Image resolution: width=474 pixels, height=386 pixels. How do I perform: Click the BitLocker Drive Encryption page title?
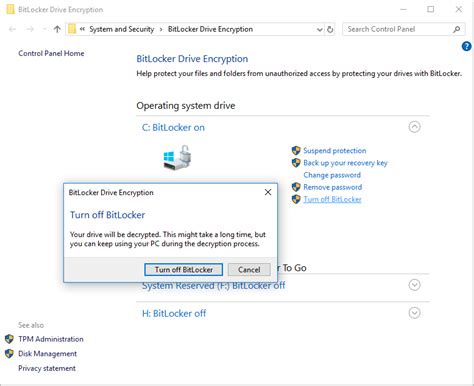(192, 59)
